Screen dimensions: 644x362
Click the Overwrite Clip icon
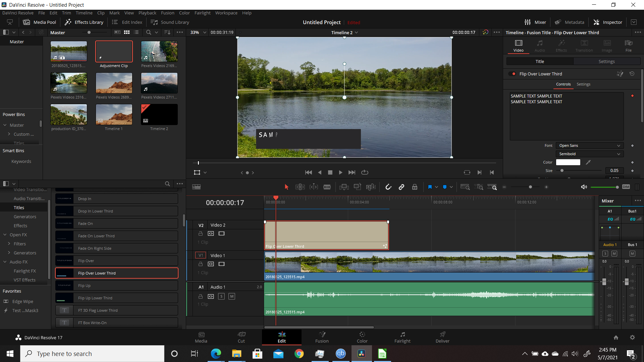358,187
